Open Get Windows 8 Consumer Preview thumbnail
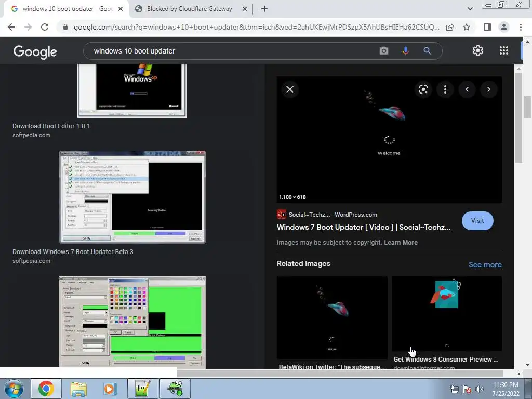This screenshot has height=399, width=532. 446,314
